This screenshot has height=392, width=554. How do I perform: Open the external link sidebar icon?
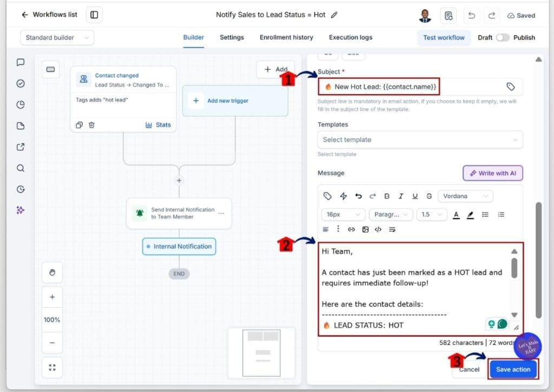click(x=21, y=147)
